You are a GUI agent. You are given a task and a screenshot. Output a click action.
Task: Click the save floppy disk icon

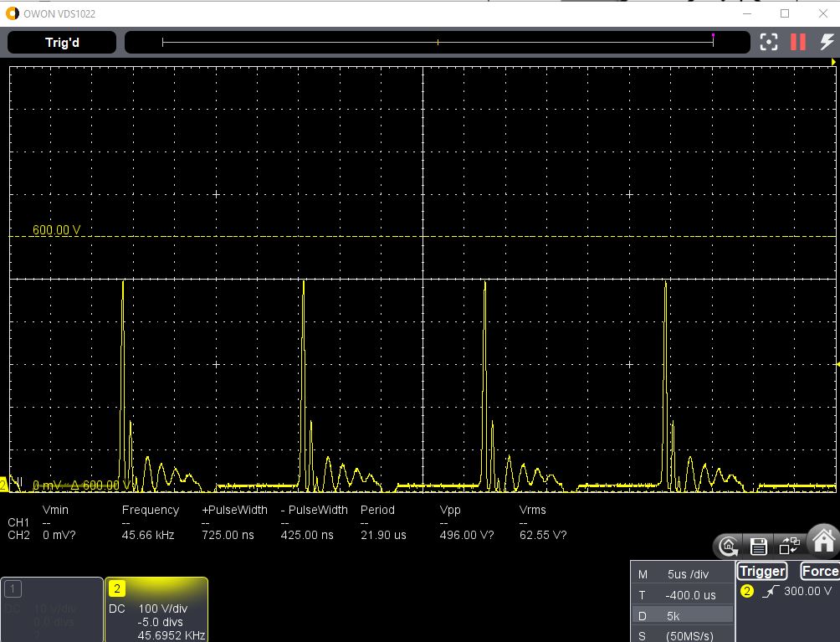pos(758,546)
